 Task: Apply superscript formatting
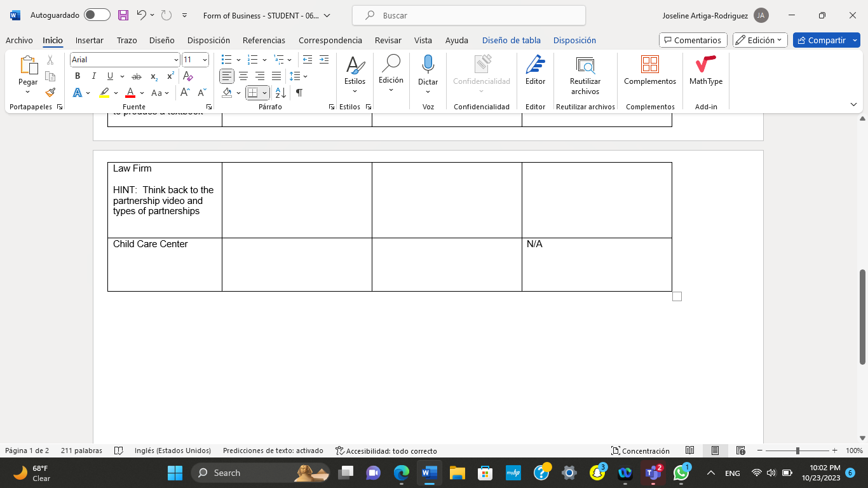(x=170, y=76)
